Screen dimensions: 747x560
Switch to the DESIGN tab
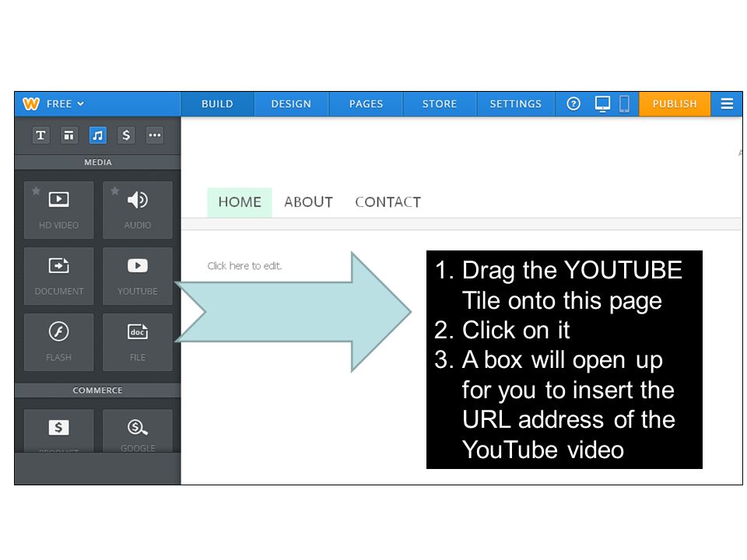coord(291,103)
